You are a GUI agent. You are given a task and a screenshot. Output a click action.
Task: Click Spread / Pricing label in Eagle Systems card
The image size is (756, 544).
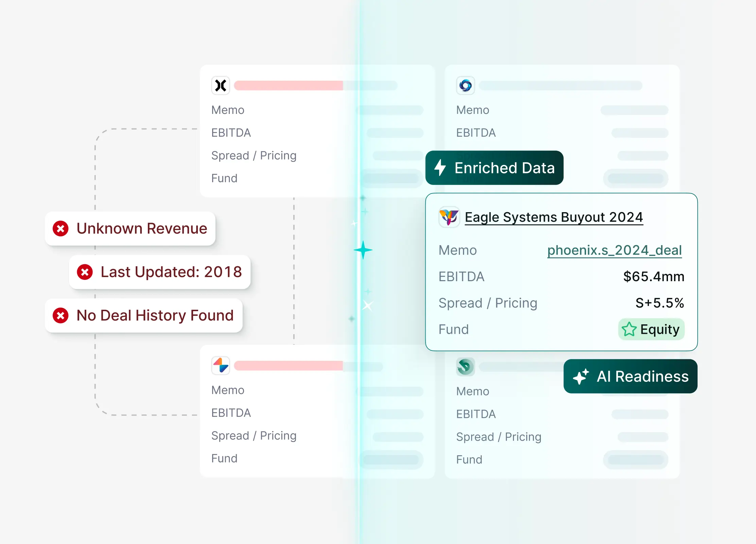click(488, 303)
